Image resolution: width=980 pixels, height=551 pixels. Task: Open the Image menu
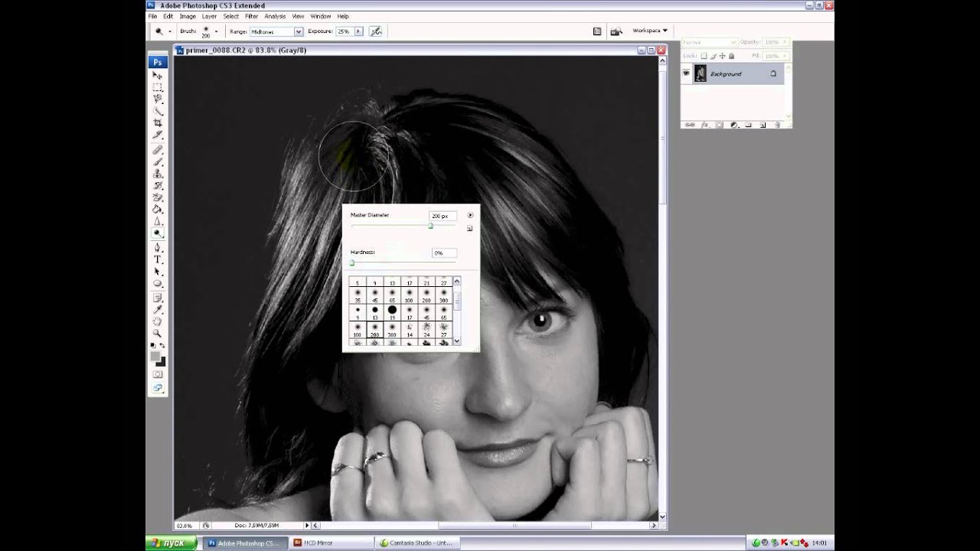188,16
